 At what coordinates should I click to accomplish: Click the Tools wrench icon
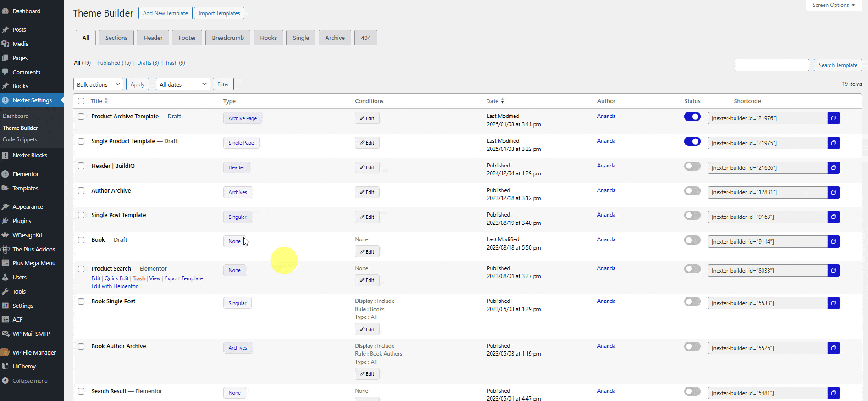click(6, 291)
